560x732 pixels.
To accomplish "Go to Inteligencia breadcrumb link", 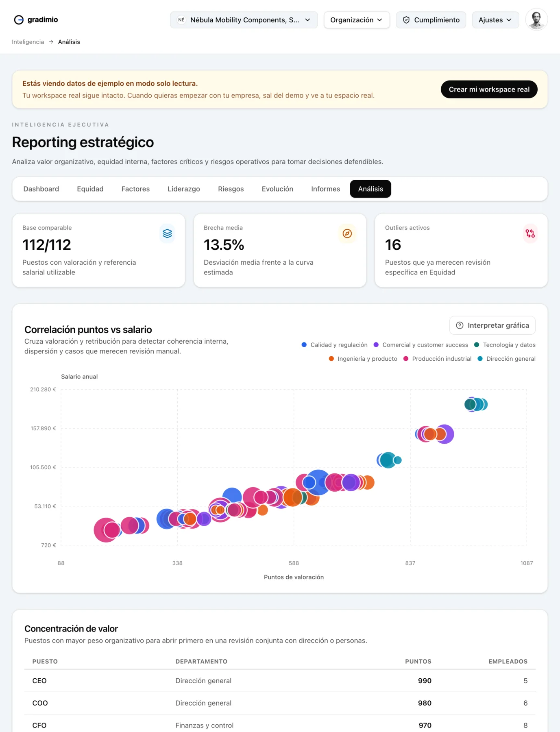I will [x=28, y=42].
